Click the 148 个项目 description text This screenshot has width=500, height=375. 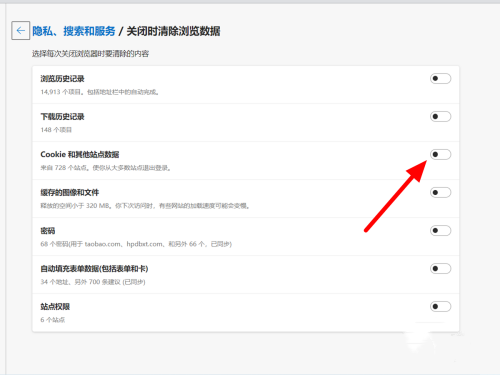(56, 130)
